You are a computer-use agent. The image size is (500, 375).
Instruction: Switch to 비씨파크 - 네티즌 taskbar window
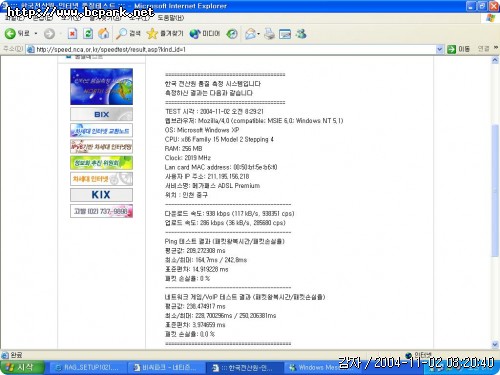(x=167, y=368)
